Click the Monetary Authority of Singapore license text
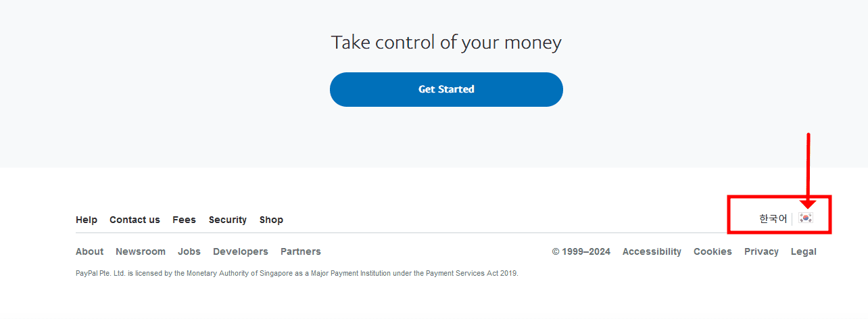The image size is (868, 319). [x=297, y=274]
